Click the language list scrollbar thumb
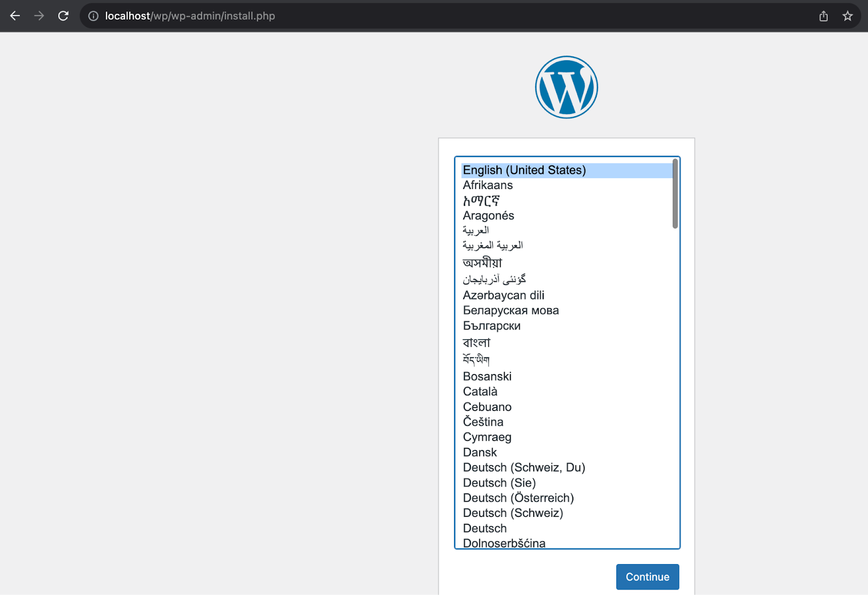 (x=675, y=194)
